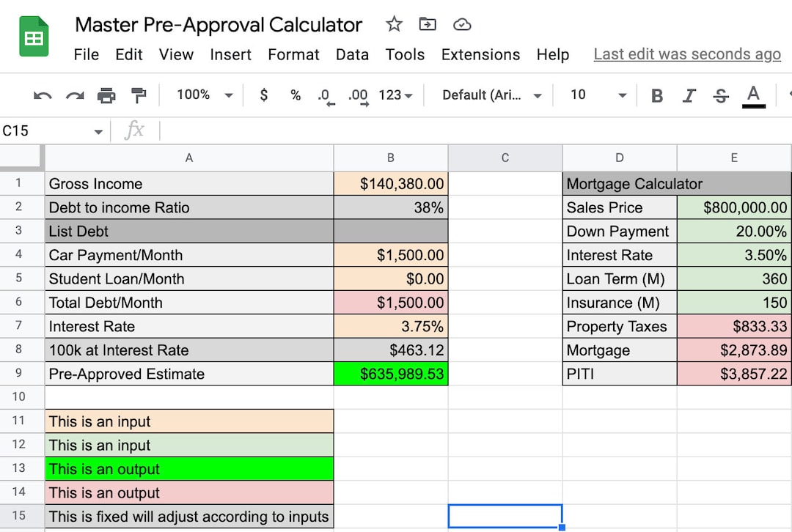Open the font family dropdown

[x=490, y=95]
